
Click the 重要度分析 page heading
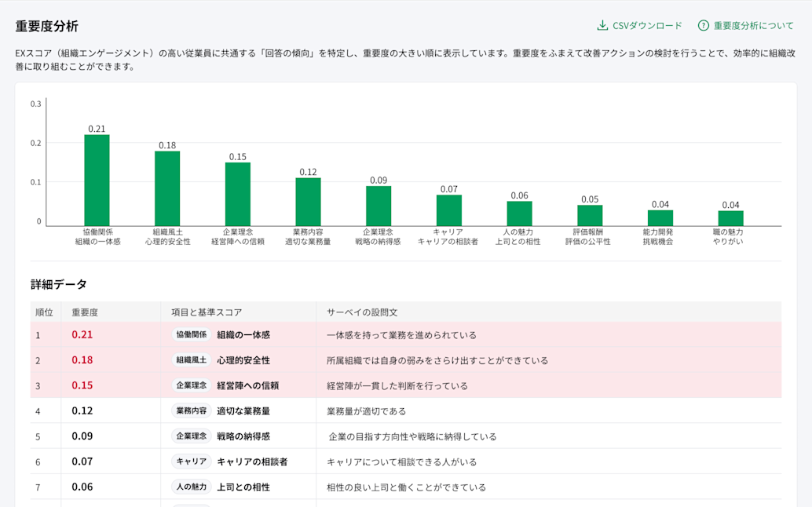click(46, 27)
